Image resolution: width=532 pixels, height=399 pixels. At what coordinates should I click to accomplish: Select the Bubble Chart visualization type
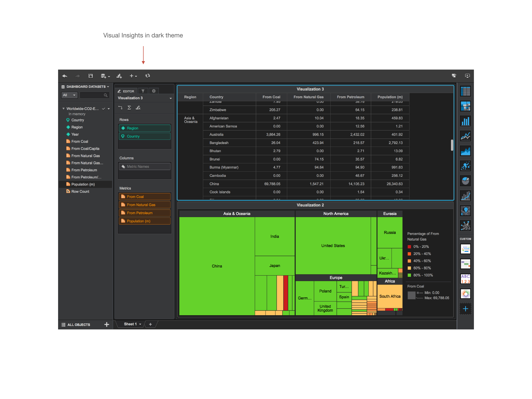coord(465,166)
